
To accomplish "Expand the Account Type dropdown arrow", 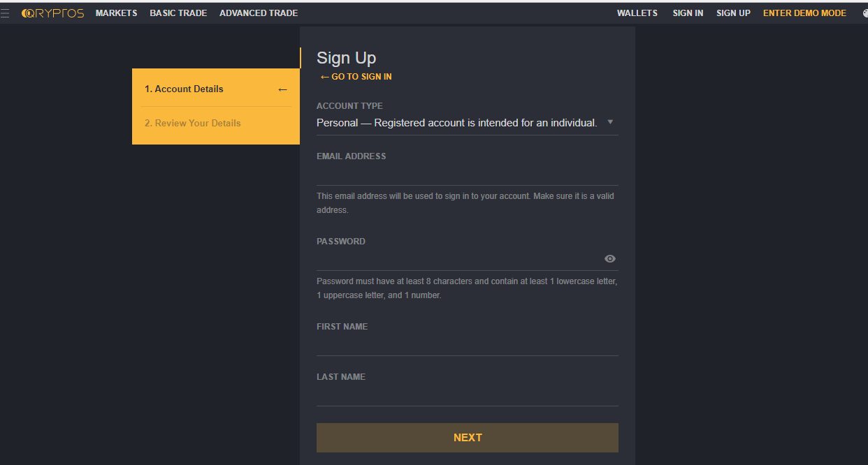I will (610, 122).
